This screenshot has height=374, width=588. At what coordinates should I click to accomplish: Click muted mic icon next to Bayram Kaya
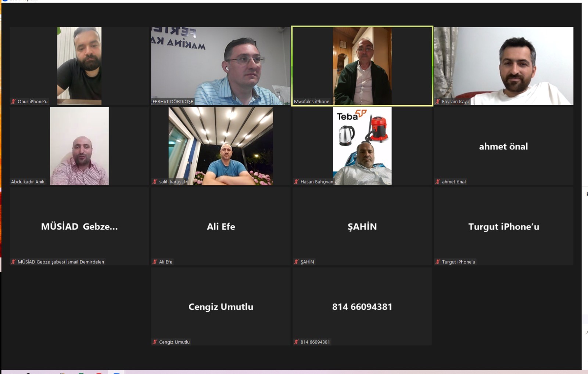[438, 102]
